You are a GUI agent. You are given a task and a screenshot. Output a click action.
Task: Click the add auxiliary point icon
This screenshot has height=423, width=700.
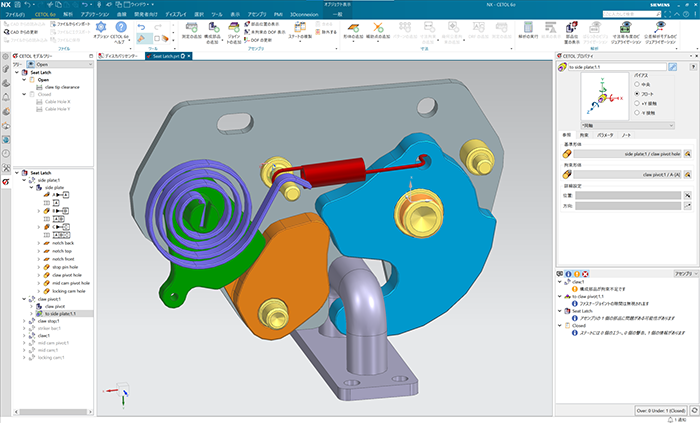click(378, 27)
